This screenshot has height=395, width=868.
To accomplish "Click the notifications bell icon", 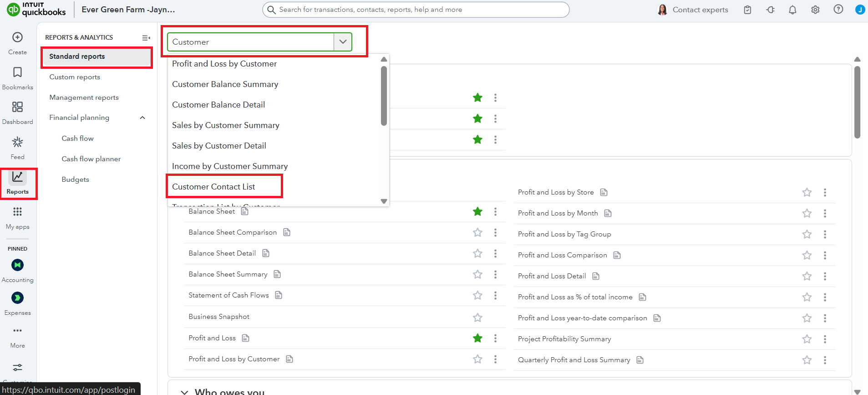I will (792, 10).
